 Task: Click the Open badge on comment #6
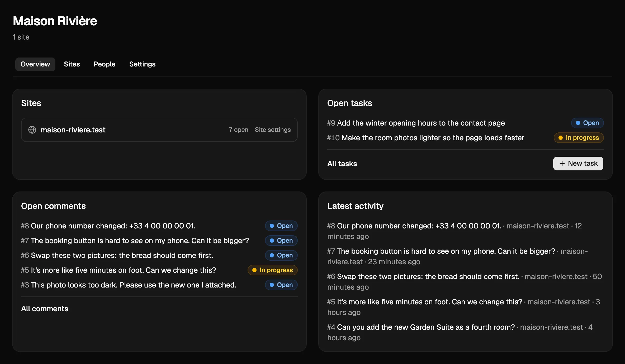pyautogui.click(x=281, y=255)
